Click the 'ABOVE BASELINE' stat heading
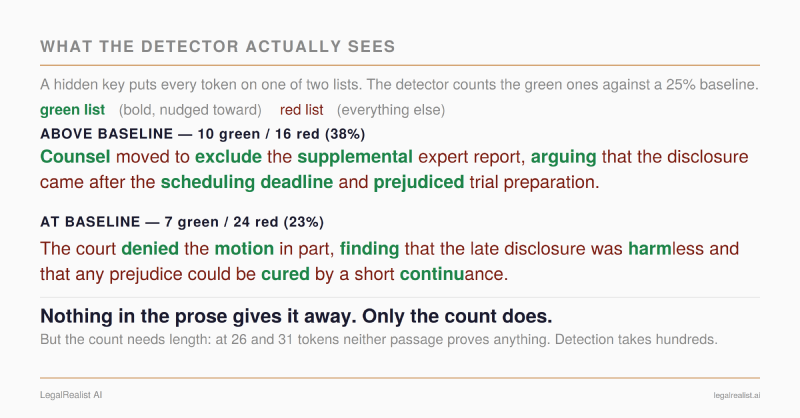 pos(203,134)
